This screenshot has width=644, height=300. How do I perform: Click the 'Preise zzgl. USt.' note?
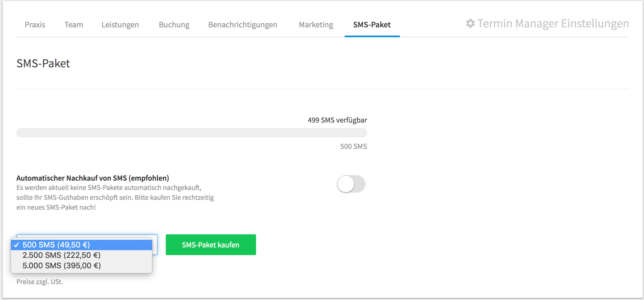pyautogui.click(x=40, y=282)
